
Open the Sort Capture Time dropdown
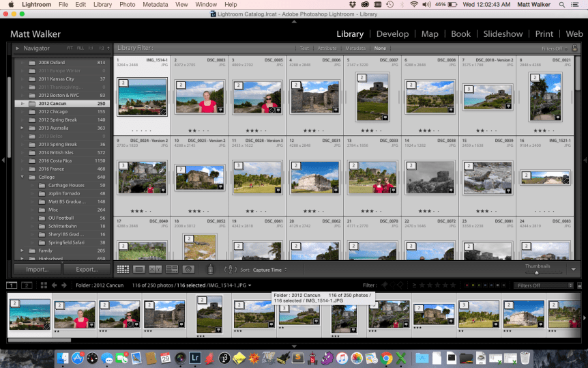click(x=269, y=270)
